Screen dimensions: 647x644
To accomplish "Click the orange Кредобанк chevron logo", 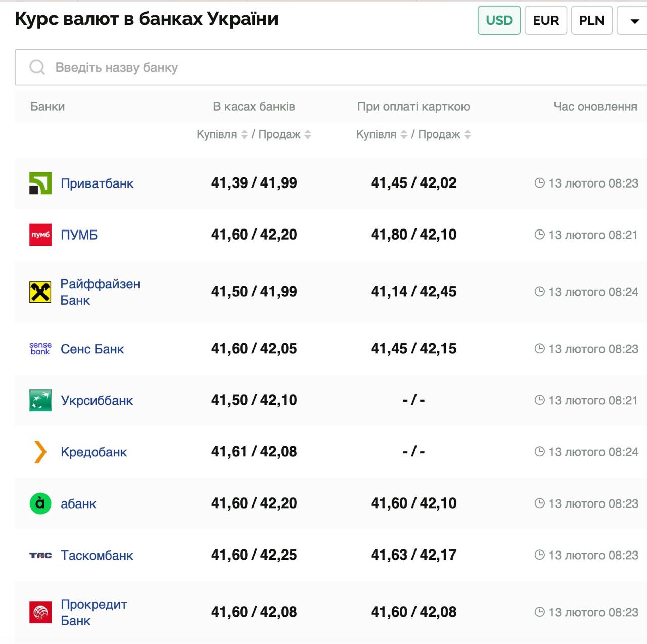I will pyautogui.click(x=40, y=452).
